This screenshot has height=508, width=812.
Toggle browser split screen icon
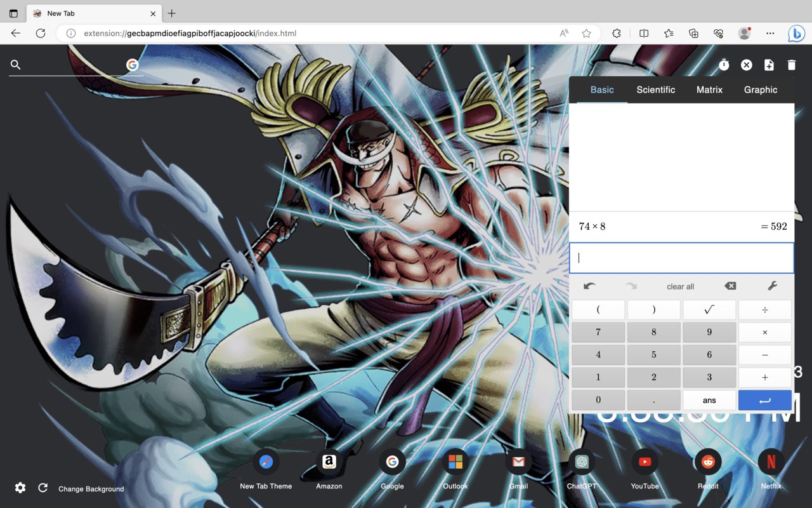coord(644,33)
